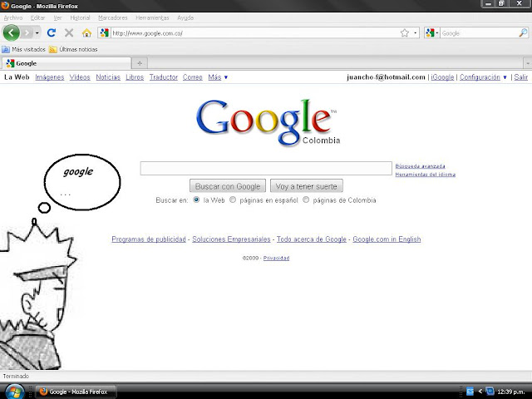Open the back/forward history dropdown arrow
Screen dimensions: 532x399
[37, 33]
